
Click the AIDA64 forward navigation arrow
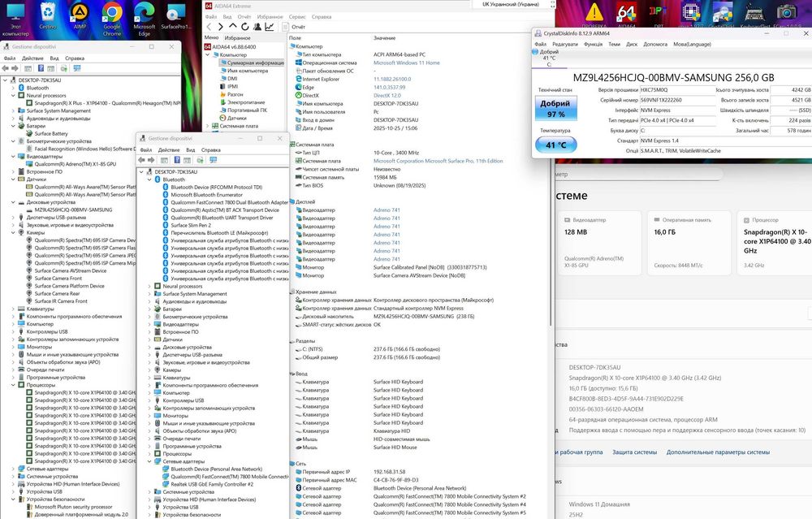(x=221, y=27)
